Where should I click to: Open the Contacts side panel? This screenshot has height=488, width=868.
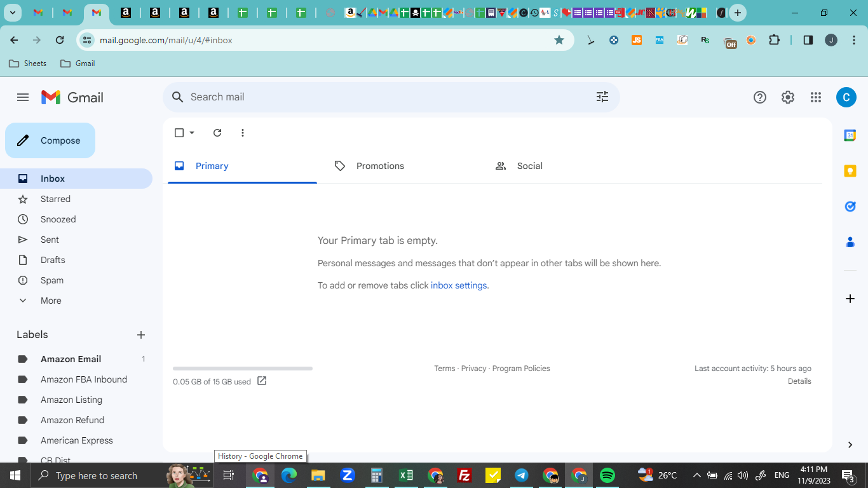(x=850, y=242)
